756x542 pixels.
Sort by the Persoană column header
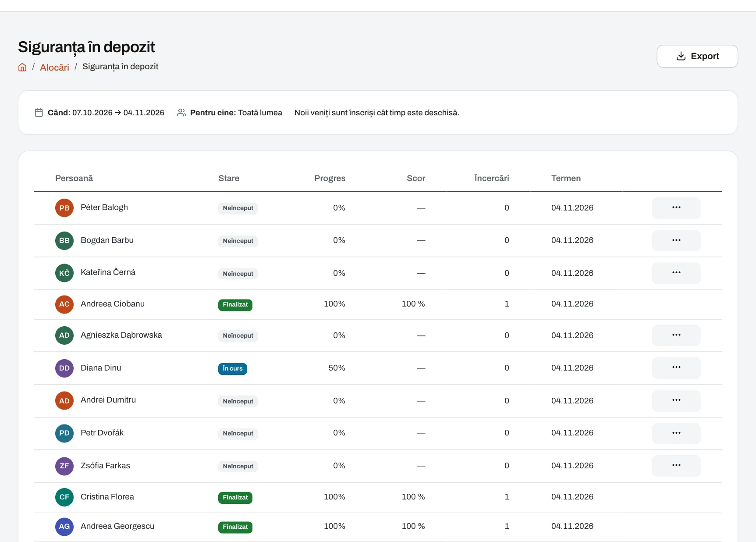(x=74, y=178)
